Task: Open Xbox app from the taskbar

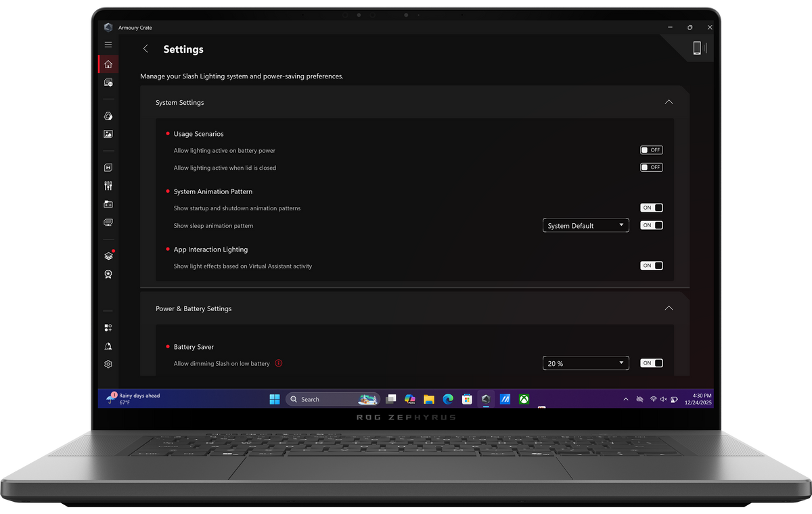Action: (x=524, y=399)
